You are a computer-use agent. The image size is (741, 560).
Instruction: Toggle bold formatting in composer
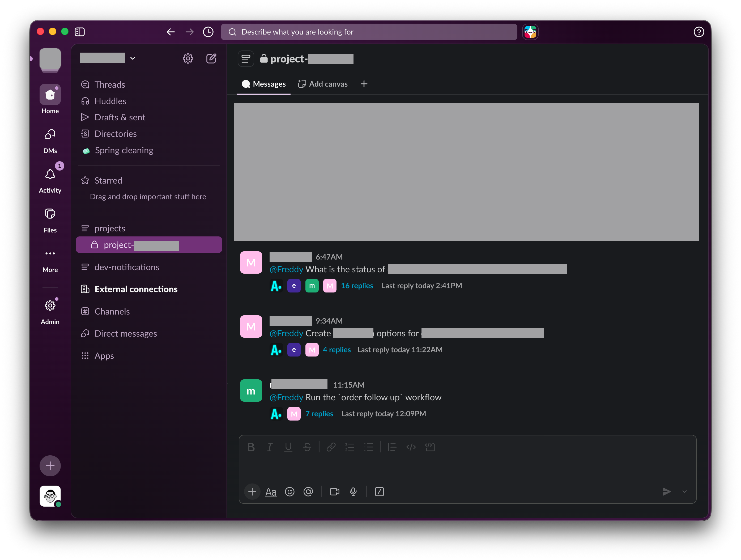(x=251, y=447)
